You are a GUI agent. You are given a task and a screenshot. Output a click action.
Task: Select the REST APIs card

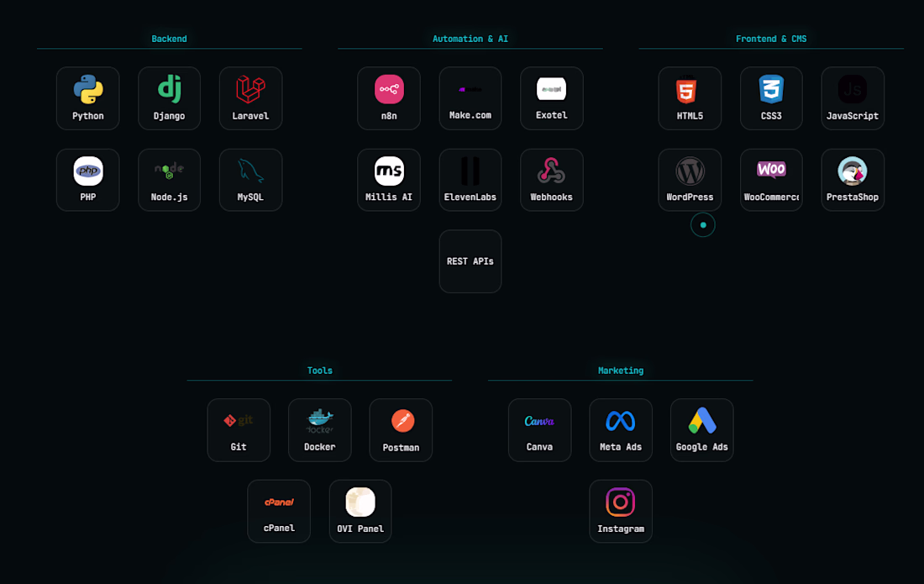(x=470, y=261)
